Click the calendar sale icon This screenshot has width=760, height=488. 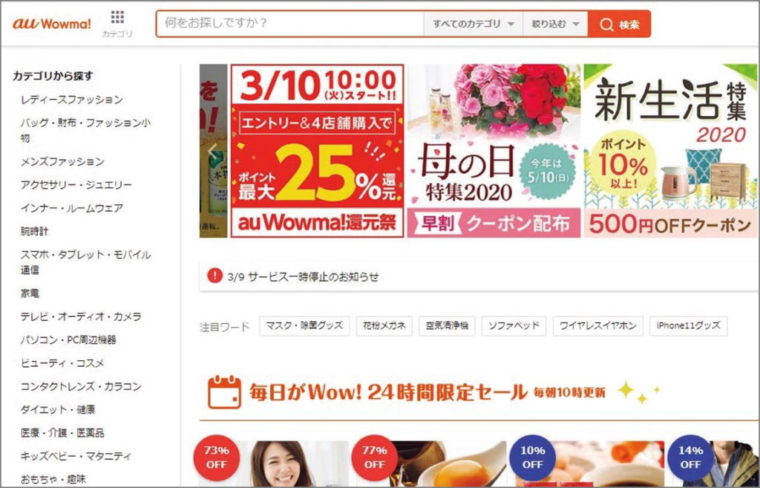coord(224,392)
